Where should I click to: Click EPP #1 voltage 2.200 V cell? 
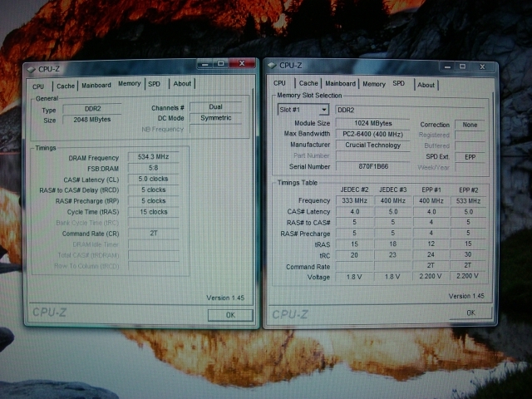431,276
